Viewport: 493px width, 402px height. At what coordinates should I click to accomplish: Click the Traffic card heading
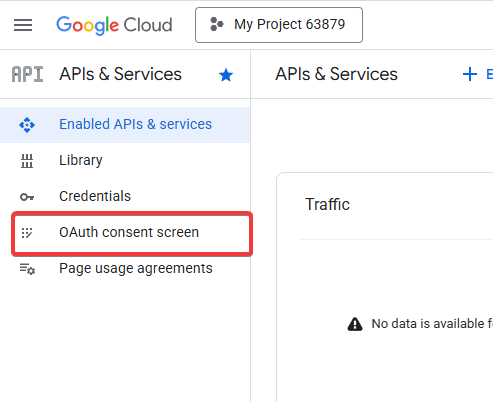[327, 204]
